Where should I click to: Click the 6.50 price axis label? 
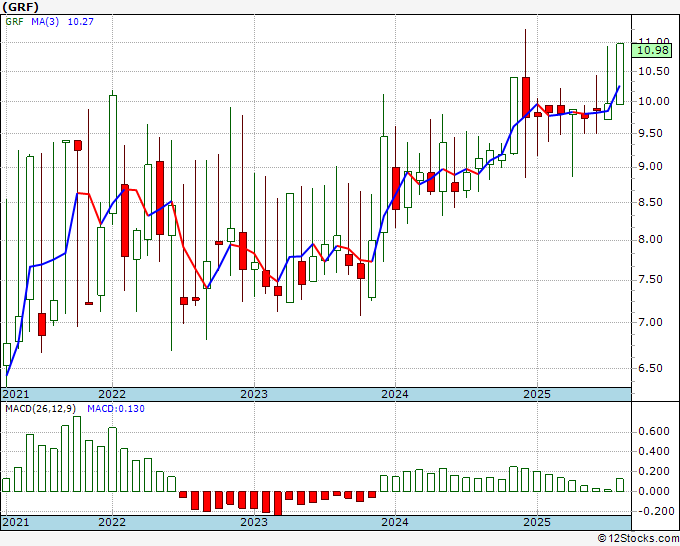[651, 368]
